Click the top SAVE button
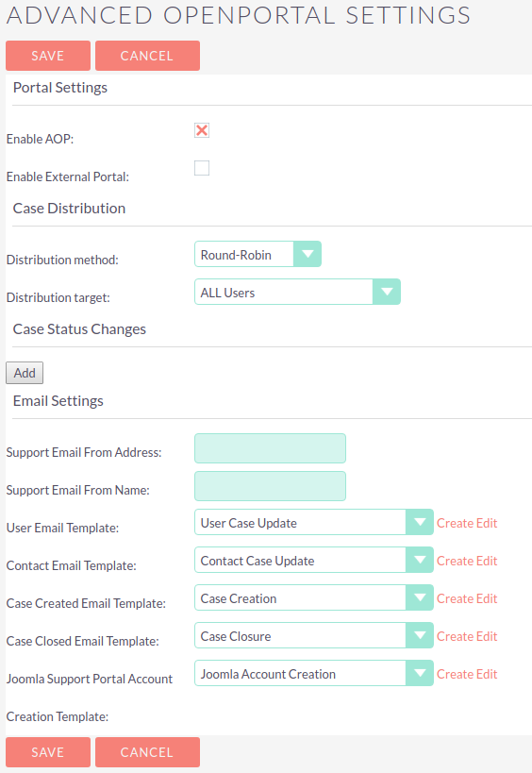The image size is (532, 773). pyautogui.click(x=48, y=56)
